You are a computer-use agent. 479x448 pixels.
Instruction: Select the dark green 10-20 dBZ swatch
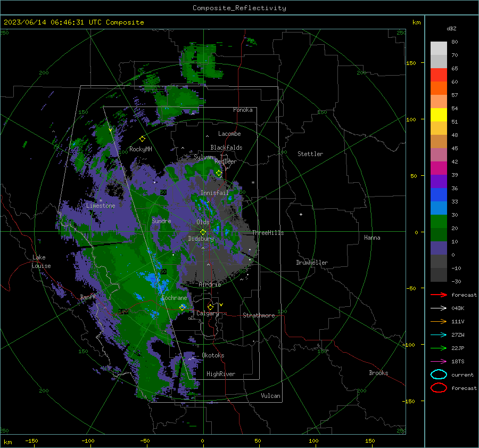coord(439,235)
